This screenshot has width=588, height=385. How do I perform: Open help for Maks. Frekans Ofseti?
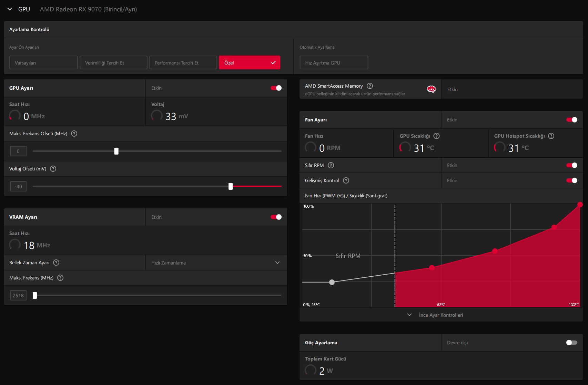74,134
